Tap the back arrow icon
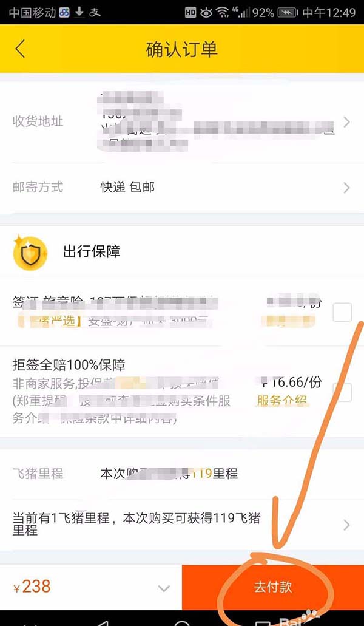The image size is (364, 626). [x=20, y=49]
